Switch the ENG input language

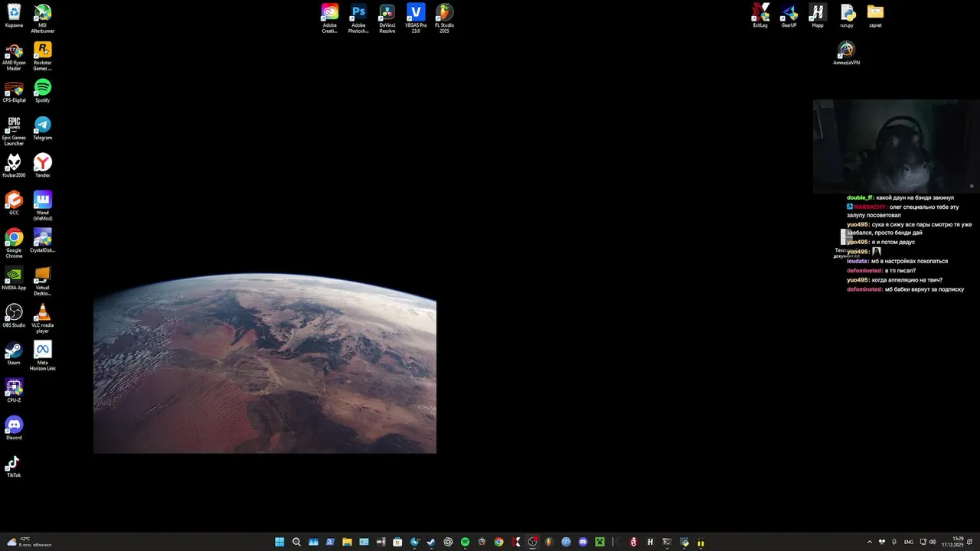point(909,542)
